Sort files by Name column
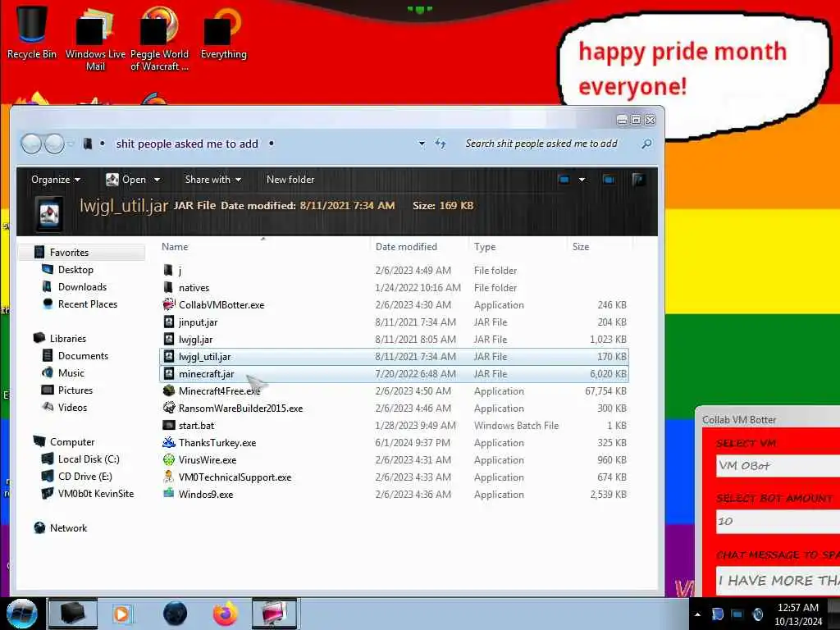Viewport: 840px width, 630px height. (175, 246)
